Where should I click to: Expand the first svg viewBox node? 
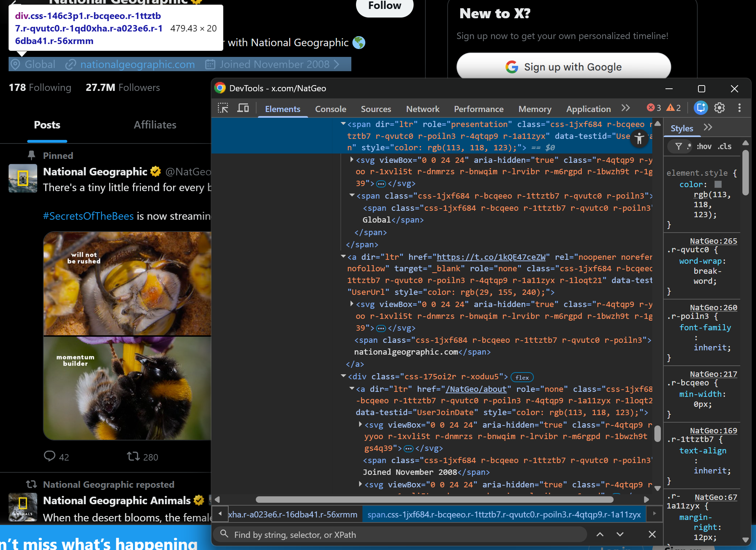pos(352,160)
